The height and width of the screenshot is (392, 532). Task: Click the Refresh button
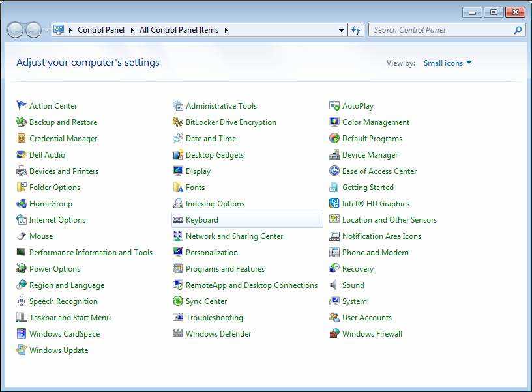pyautogui.click(x=356, y=29)
